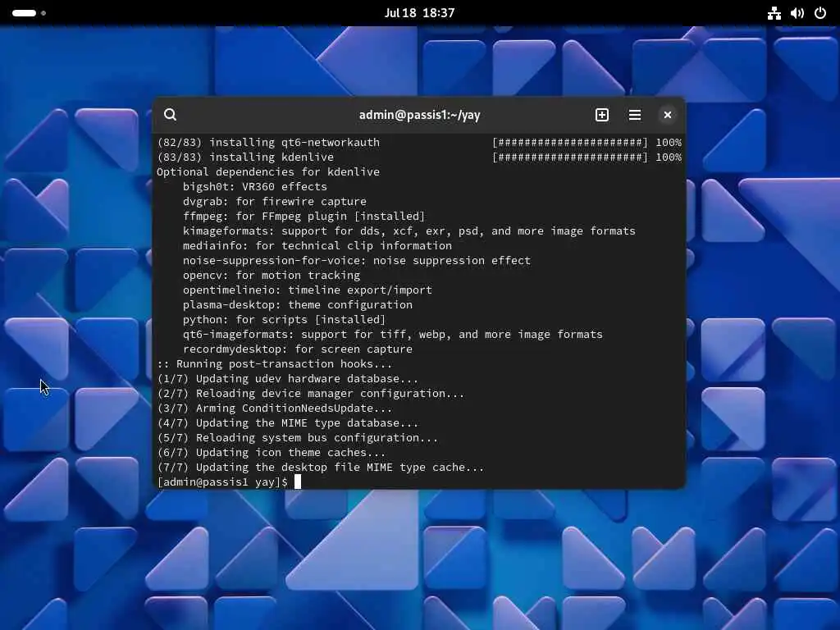The image size is (840, 630).
Task: Click the line installing kdenlive
Action: click(x=245, y=157)
